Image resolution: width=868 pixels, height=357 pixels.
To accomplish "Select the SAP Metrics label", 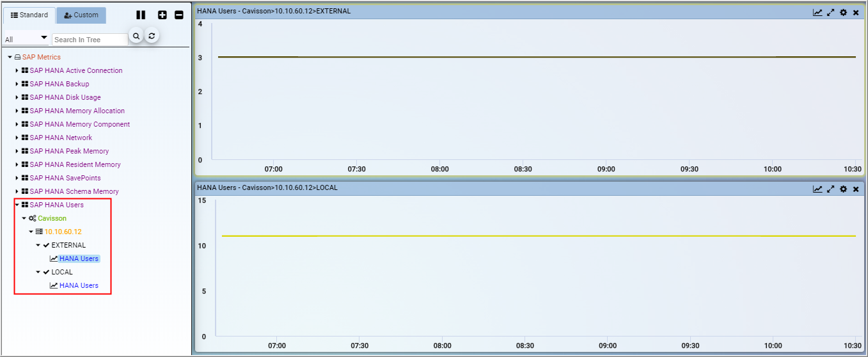I will [x=42, y=58].
